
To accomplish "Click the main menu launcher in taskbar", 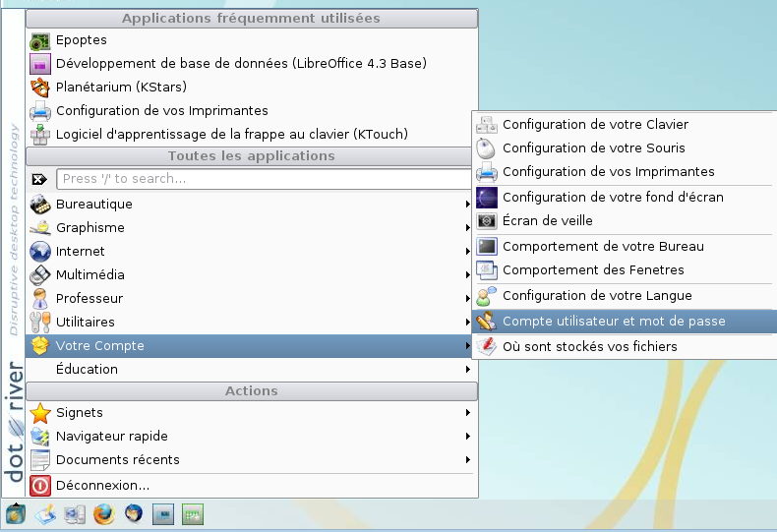I will [x=16, y=513].
